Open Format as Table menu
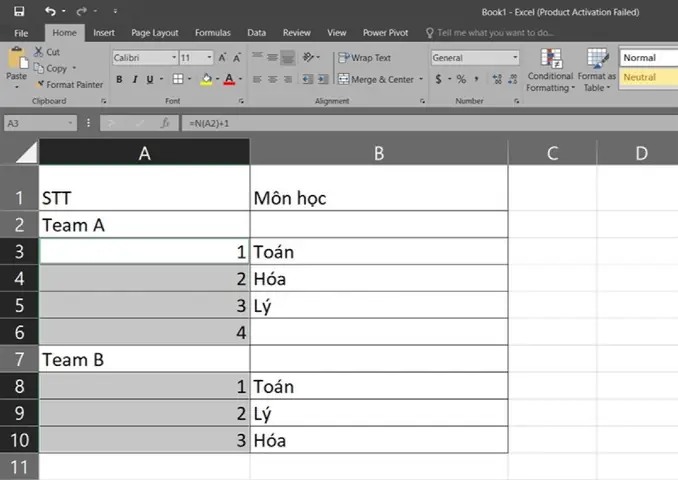The image size is (678, 480). pos(597,69)
